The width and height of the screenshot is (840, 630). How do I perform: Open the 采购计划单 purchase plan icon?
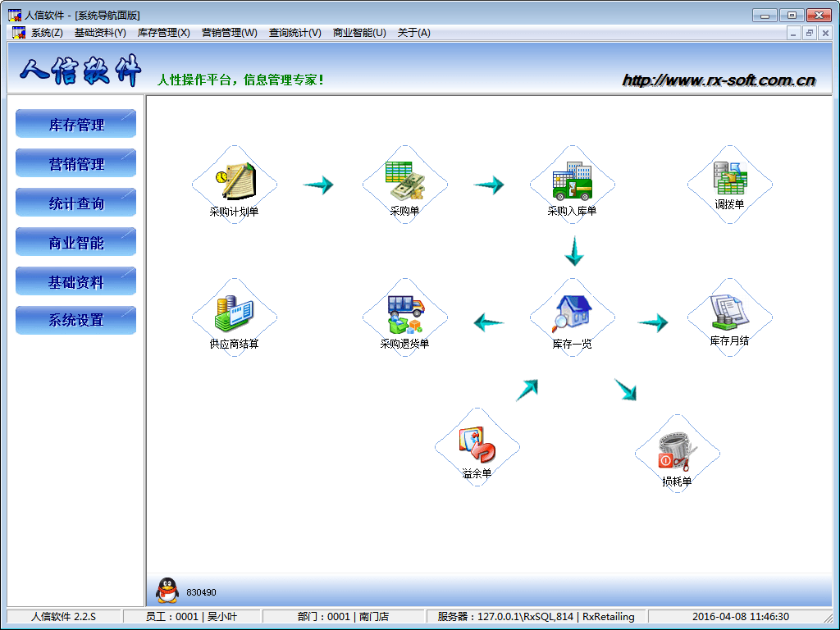[235, 182]
